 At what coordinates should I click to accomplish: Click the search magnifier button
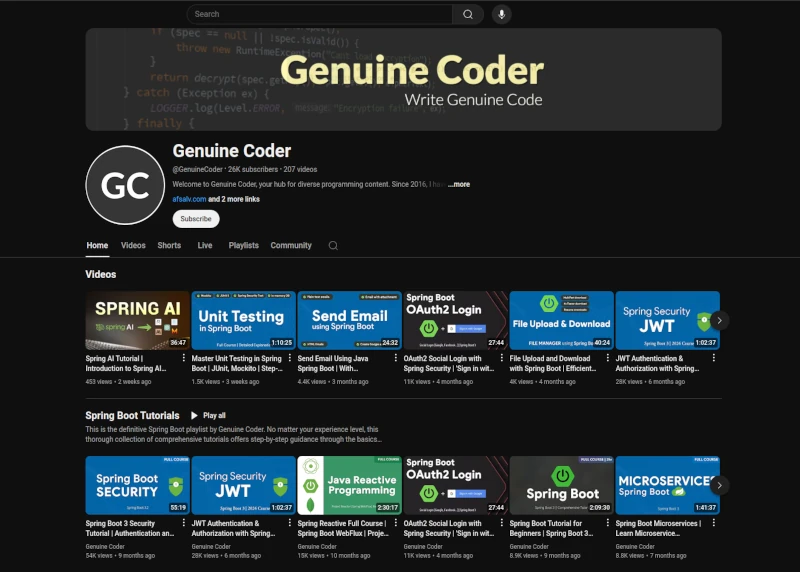coord(467,14)
